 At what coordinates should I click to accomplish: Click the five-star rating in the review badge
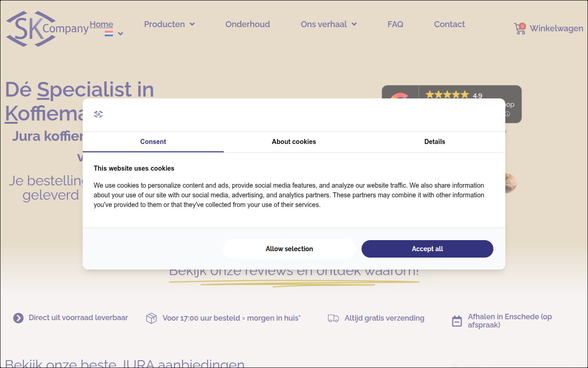(x=447, y=95)
